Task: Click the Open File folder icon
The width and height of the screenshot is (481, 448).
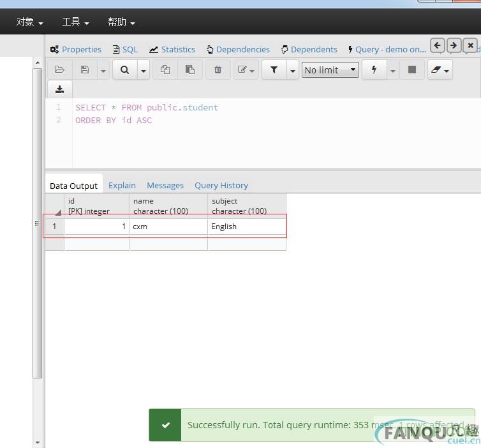Action: (x=59, y=70)
